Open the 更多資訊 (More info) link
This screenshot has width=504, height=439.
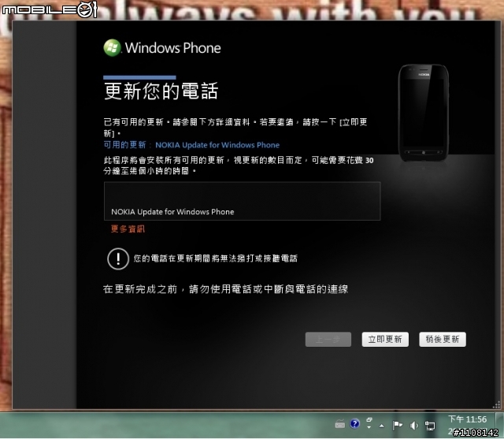[x=128, y=229]
